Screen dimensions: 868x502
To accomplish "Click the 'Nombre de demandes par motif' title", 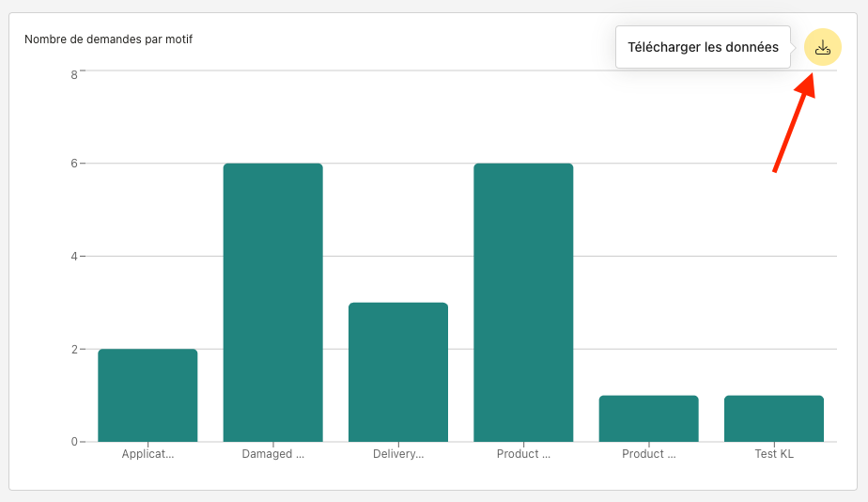I will pyautogui.click(x=109, y=39).
